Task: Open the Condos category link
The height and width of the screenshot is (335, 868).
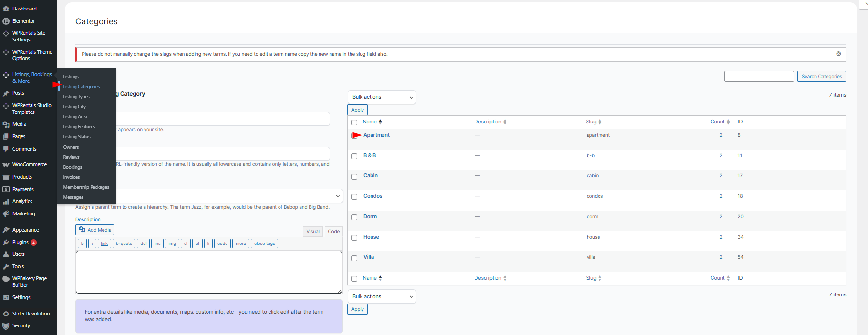Action: (372, 196)
